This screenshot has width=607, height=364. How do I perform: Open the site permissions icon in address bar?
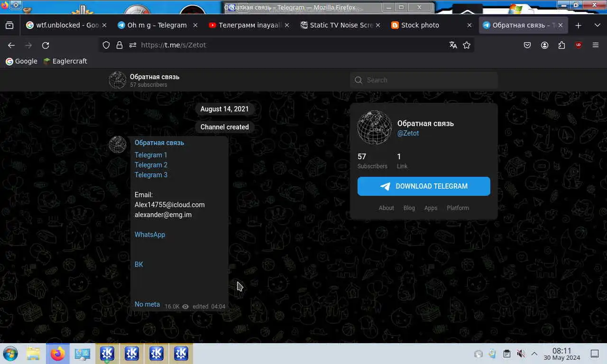[x=132, y=45]
